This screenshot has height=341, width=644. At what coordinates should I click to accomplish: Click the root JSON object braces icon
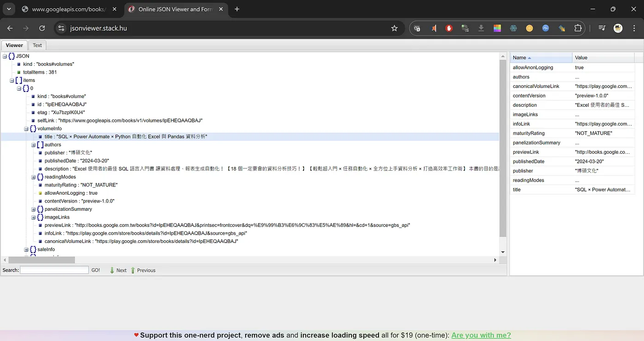pyautogui.click(x=11, y=56)
